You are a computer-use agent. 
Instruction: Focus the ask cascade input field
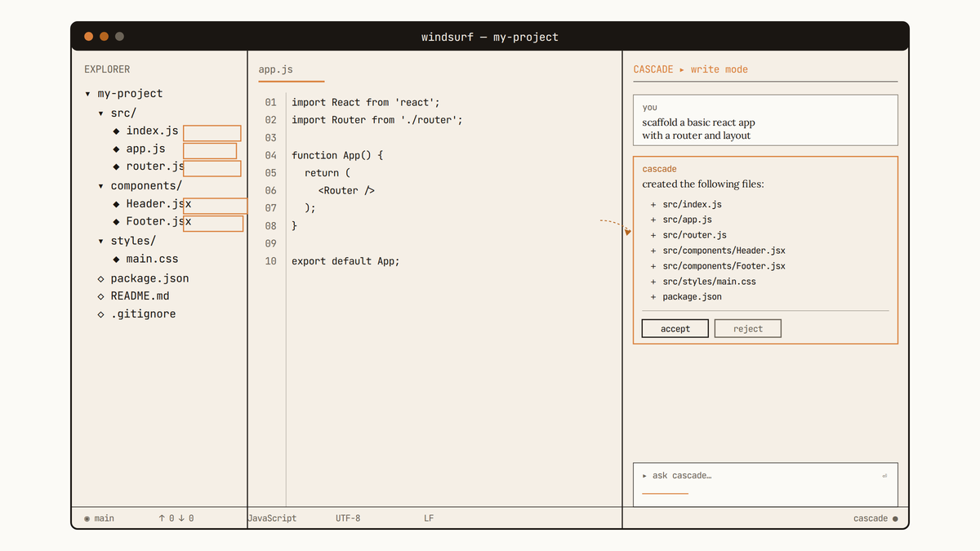click(765, 485)
